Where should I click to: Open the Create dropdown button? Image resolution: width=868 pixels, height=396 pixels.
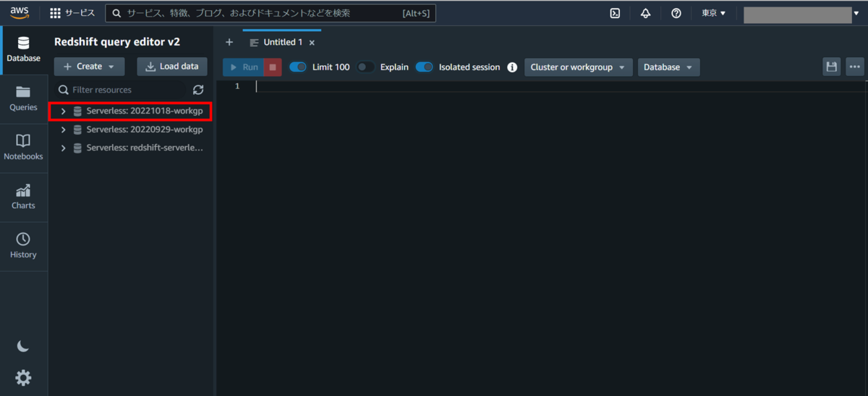(x=90, y=67)
